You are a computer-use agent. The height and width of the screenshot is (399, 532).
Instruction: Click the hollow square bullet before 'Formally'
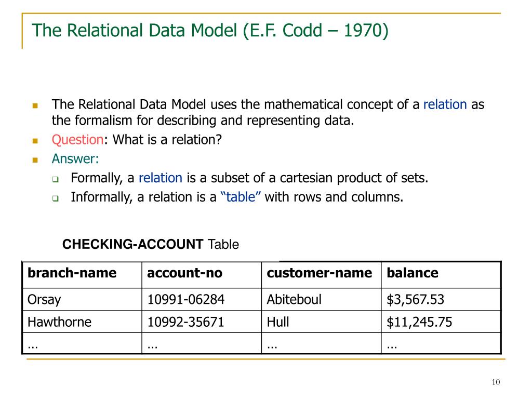click(55, 179)
